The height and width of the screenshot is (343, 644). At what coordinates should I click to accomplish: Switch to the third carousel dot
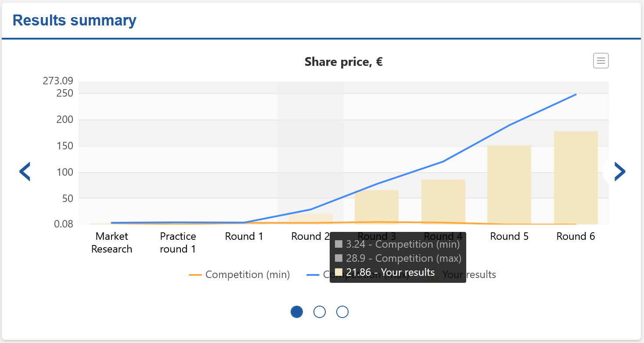click(342, 312)
